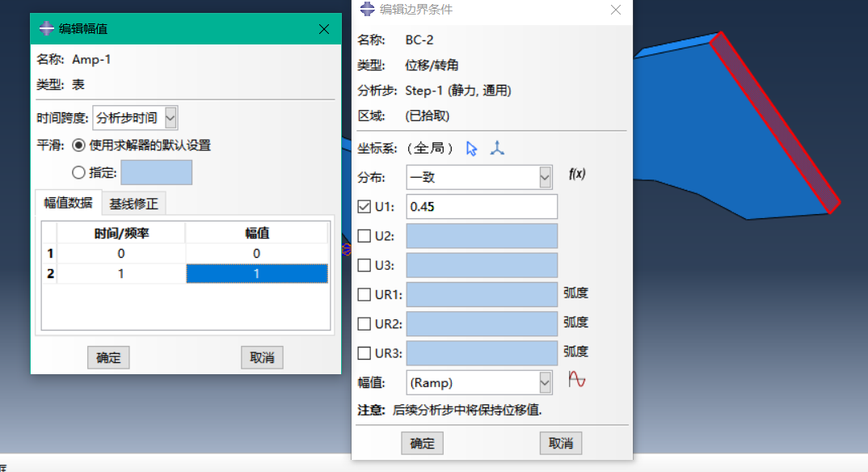Image resolution: width=868 pixels, height=472 pixels.
Task: Toggle the UR2 rotation checkbox
Action: [364, 324]
